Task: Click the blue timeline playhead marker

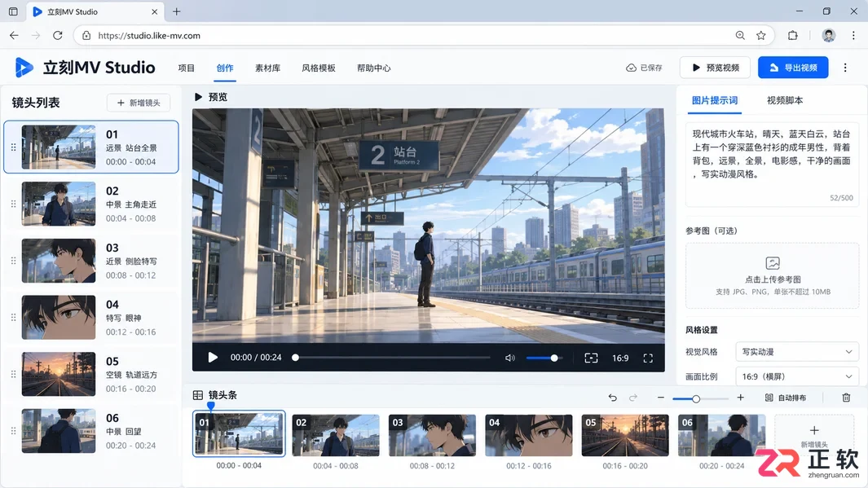Action: 211,406
